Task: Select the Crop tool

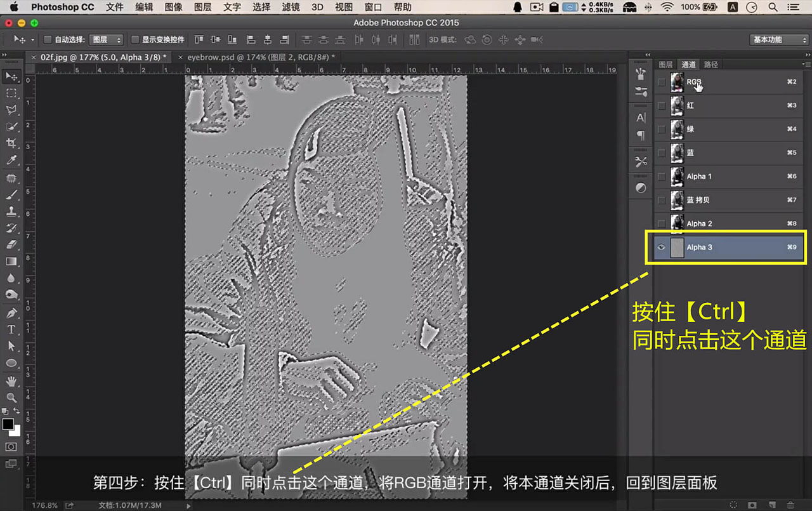Action: point(11,143)
